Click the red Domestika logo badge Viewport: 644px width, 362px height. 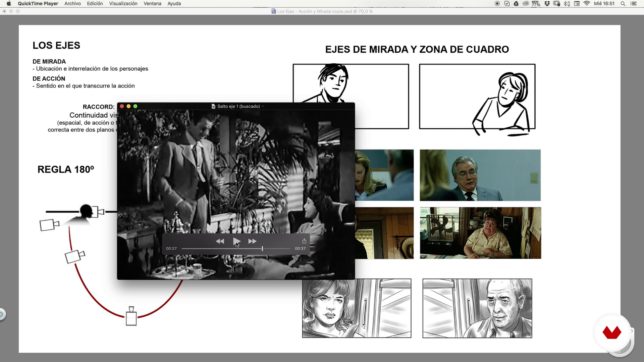click(x=612, y=333)
